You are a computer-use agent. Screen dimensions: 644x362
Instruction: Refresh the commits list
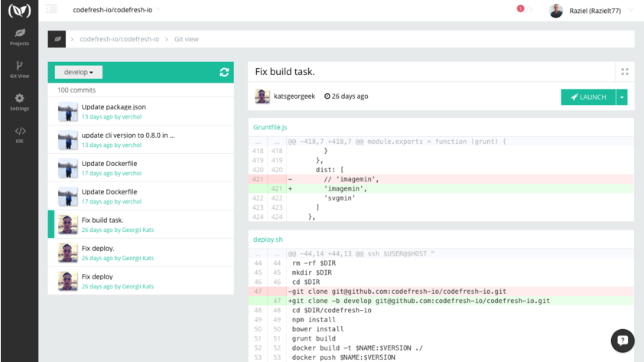click(224, 72)
